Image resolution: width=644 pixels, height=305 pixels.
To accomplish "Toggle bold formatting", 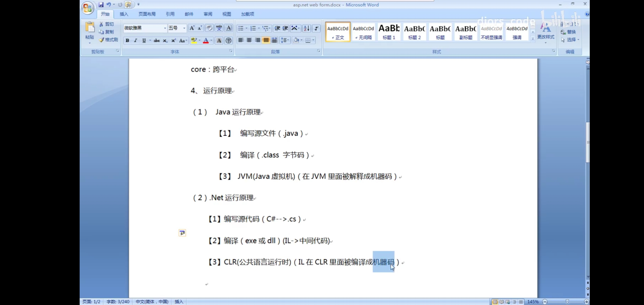I will (x=127, y=40).
